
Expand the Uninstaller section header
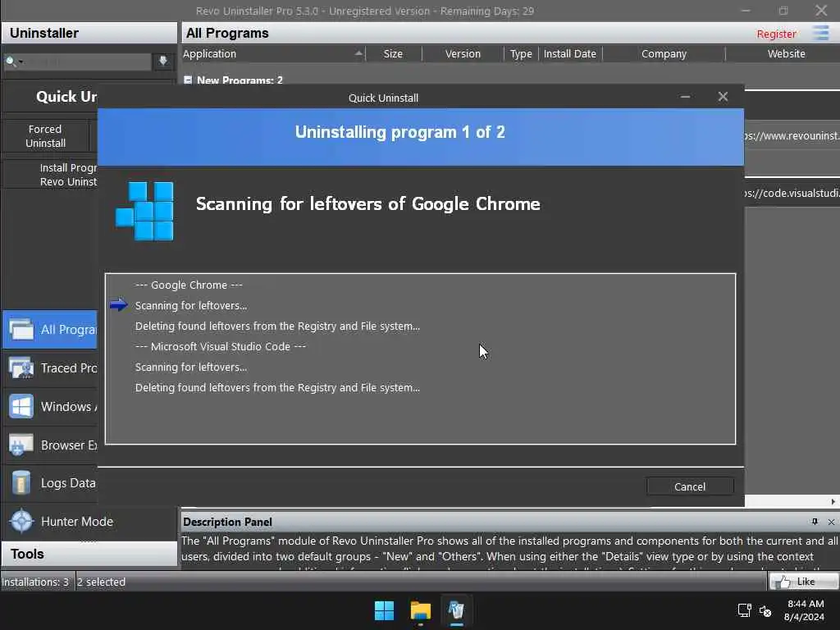click(x=89, y=33)
